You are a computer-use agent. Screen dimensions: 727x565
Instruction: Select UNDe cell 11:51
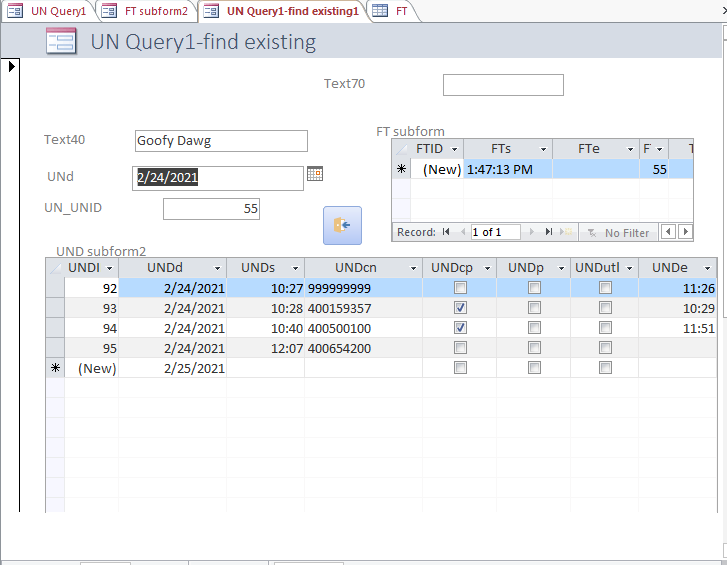(x=677, y=328)
